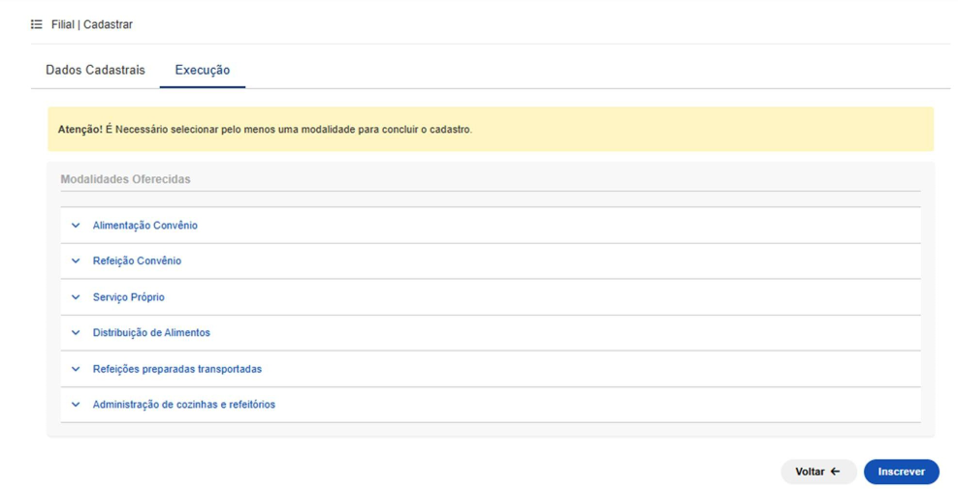
Task: Select the Execução tab
Action: pos(202,70)
